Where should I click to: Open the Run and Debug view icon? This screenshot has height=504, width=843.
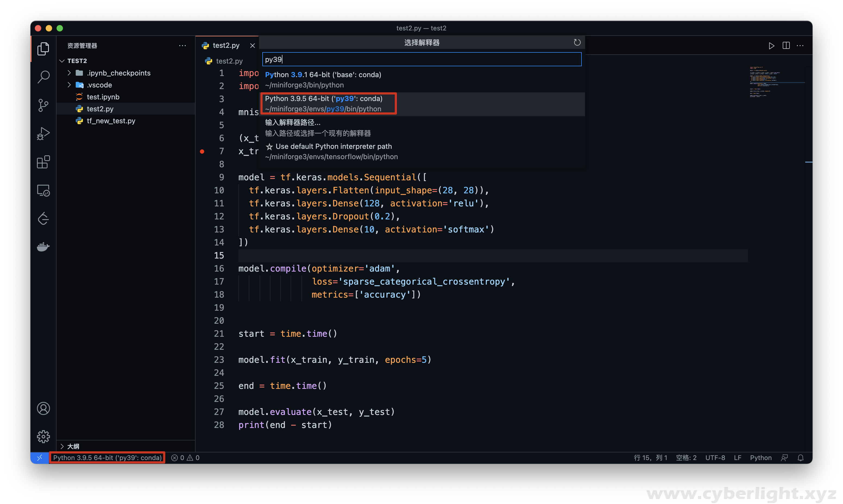[x=43, y=134]
